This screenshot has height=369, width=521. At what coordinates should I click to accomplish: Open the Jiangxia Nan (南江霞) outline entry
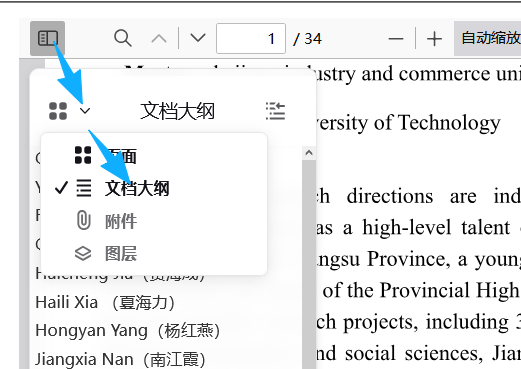pyautogui.click(x=120, y=359)
